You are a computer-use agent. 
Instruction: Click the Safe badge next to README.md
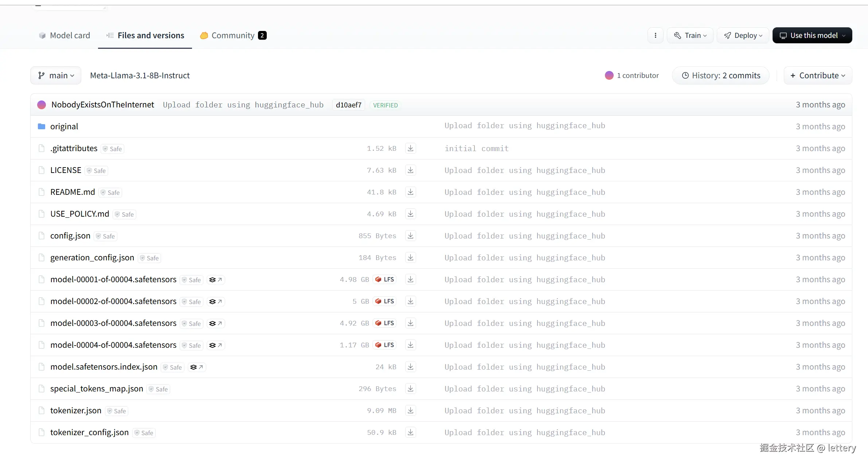[x=110, y=192]
